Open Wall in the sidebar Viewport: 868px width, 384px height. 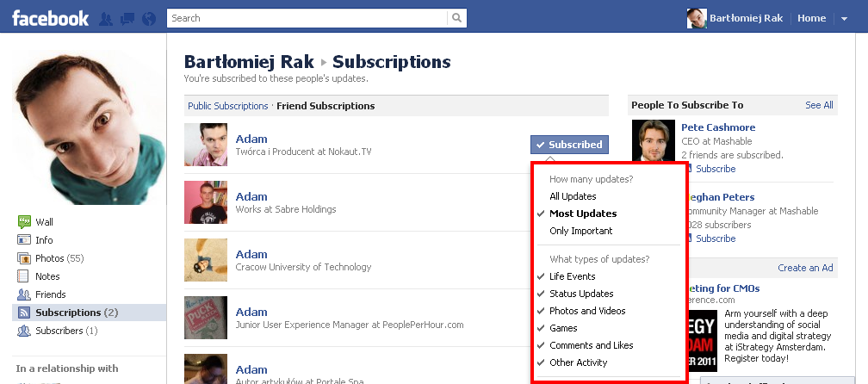[44, 222]
